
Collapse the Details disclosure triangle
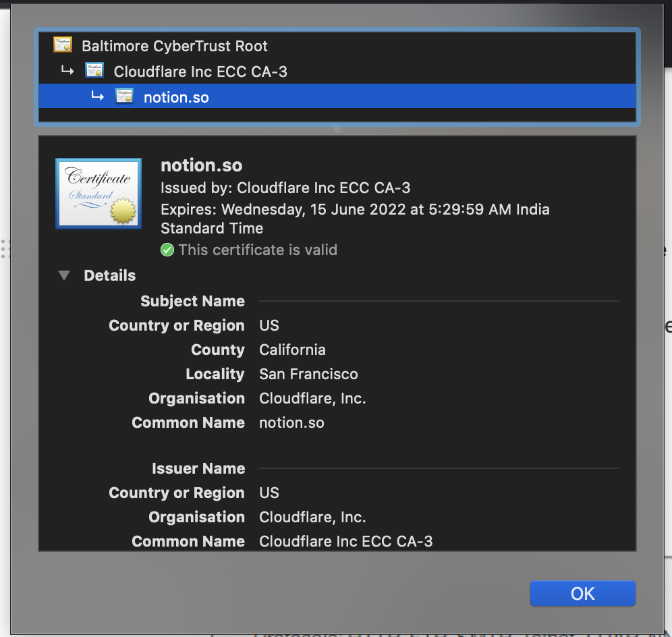click(x=64, y=275)
